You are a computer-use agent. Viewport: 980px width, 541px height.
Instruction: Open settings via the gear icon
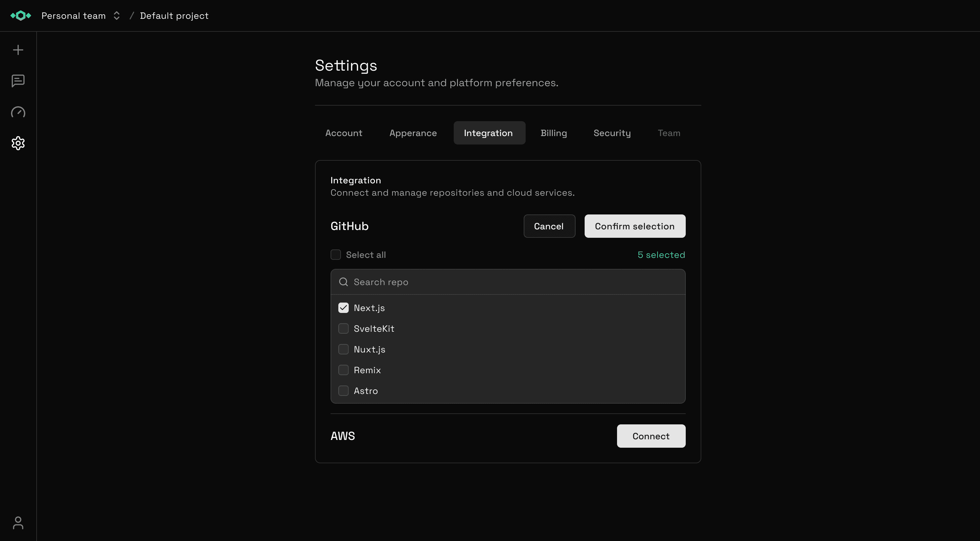18,143
